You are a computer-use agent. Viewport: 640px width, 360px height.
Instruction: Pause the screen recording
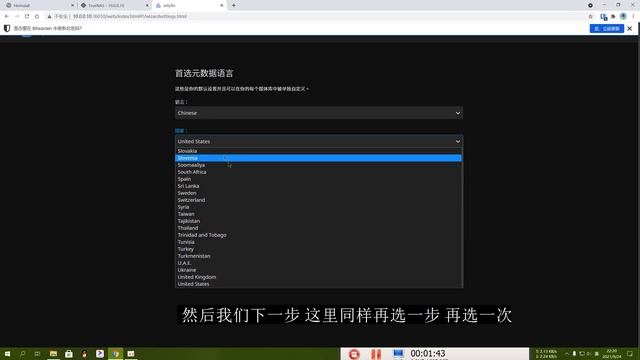point(376,354)
